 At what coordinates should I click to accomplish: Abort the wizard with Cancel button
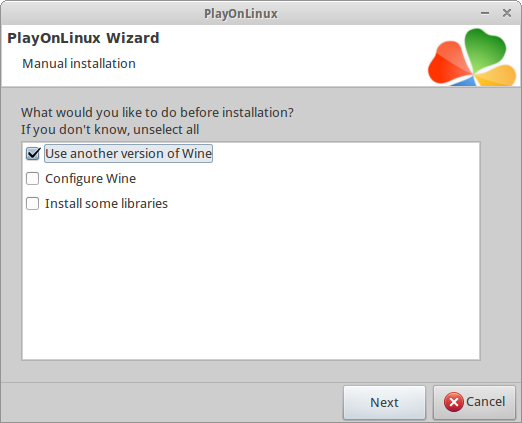pos(474,402)
